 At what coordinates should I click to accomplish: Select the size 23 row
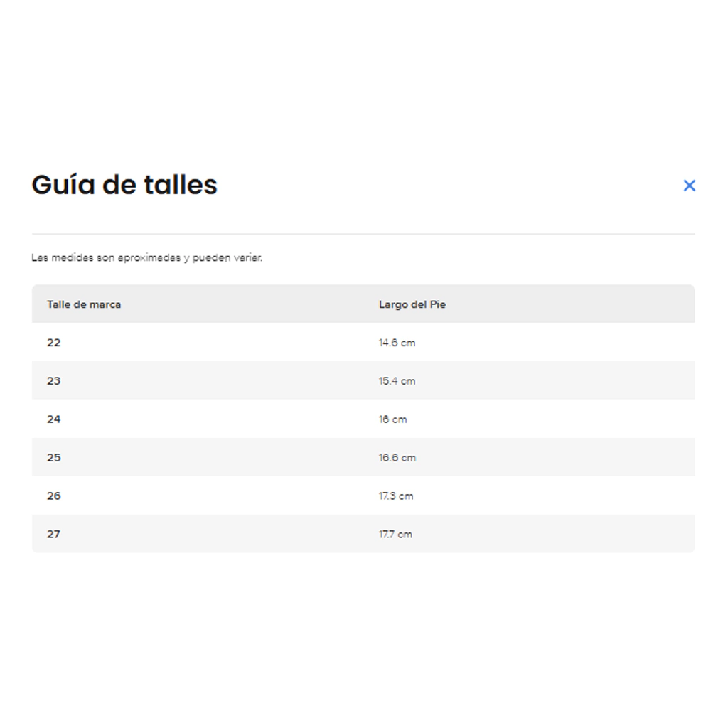click(x=54, y=381)
